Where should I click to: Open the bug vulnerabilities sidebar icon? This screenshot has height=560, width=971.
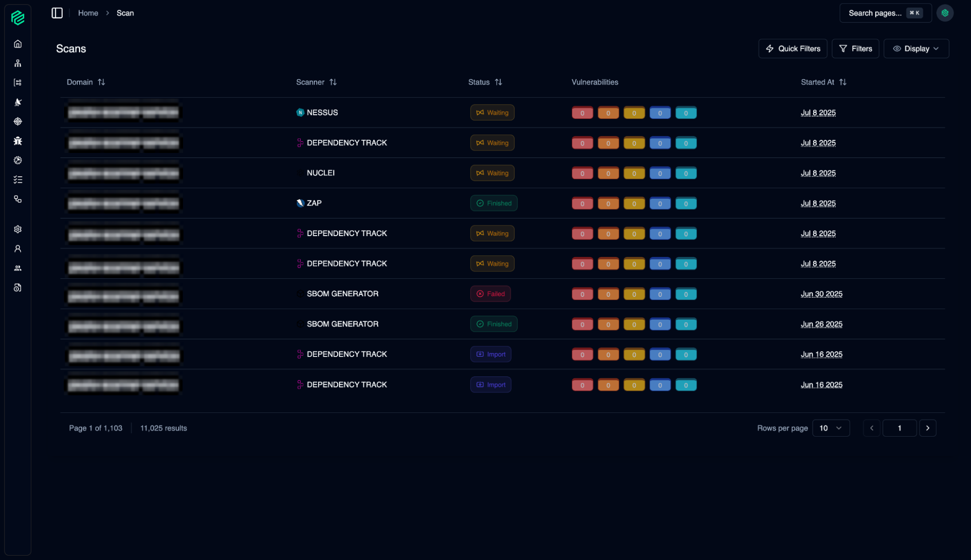18,141
